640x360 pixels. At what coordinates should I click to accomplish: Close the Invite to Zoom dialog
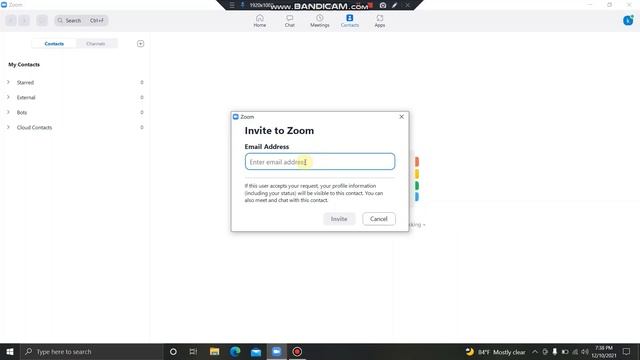coord(402,117)
